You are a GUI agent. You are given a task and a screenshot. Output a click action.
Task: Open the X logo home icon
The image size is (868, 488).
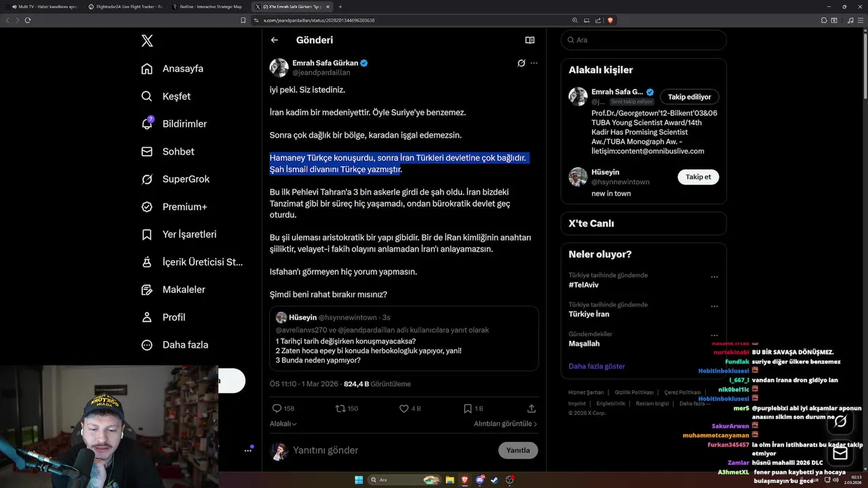pyautogui.click(x=147, y=41)
